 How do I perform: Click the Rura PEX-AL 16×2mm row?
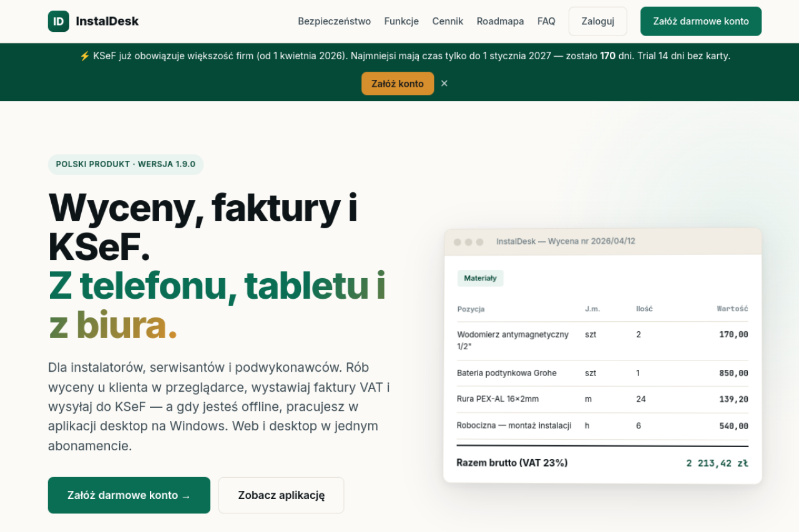[x=602, y=399]
